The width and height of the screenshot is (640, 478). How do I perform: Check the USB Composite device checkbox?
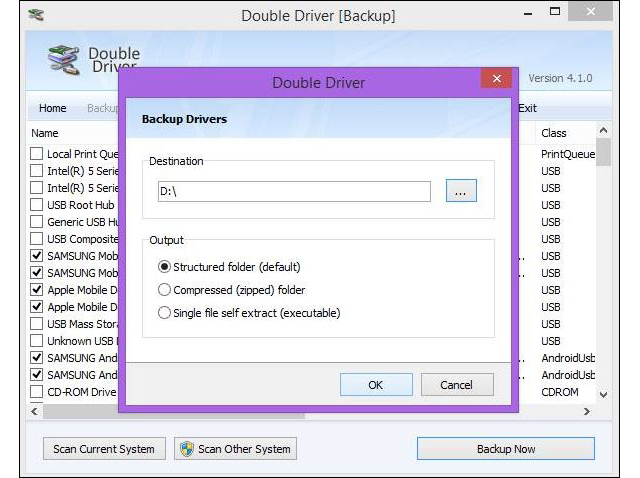click(x=37, y=239)
